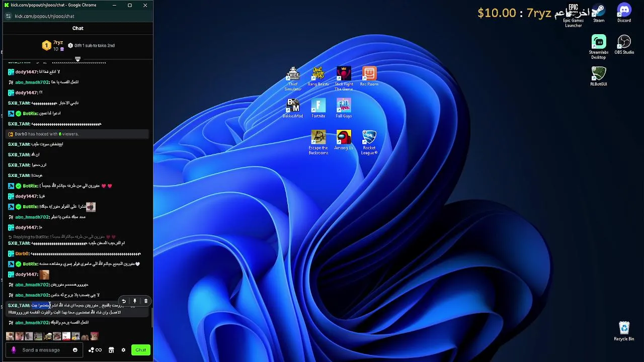Open top gifter 7ryz profile name

(x=58, y=43)
